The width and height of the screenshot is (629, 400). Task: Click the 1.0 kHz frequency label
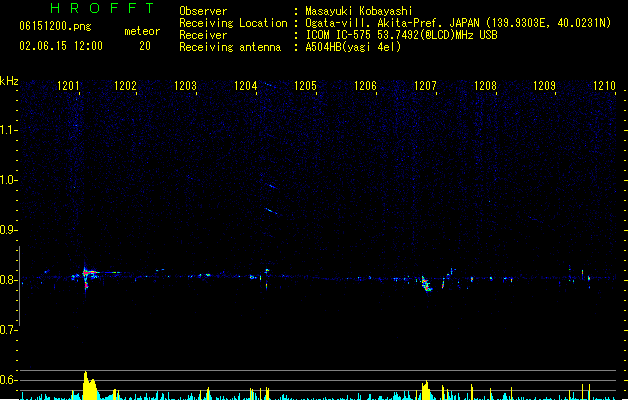(8, 180)
